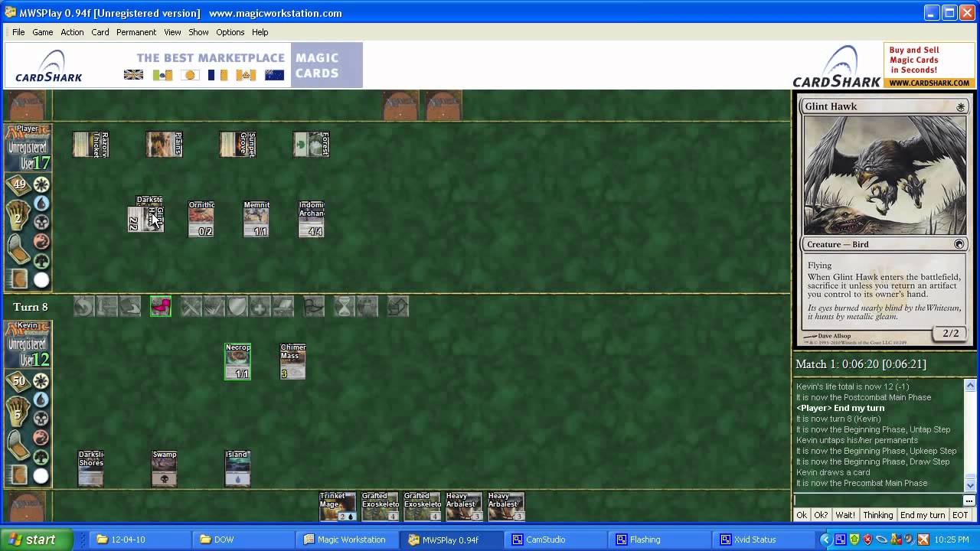
Task: Select the untap step phase icon
Action: [x=83, y=307]
